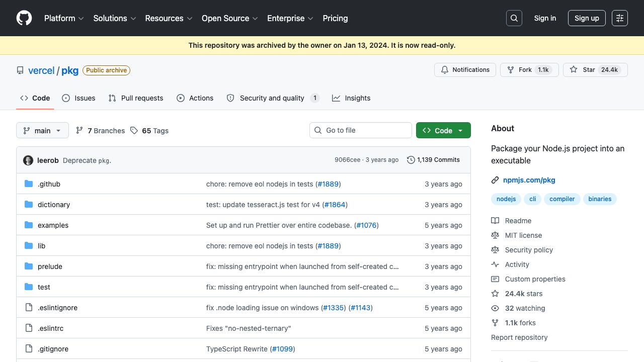644x362 pixels.
Task: Click the star icon next to 24.4k stars
Action: click(x=495, y=294)
